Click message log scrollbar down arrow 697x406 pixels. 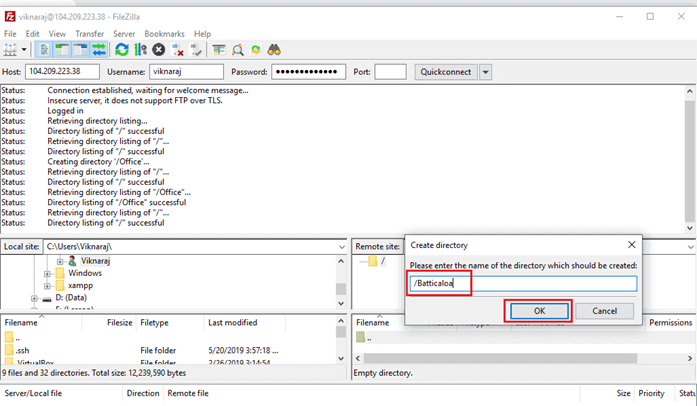689,228
